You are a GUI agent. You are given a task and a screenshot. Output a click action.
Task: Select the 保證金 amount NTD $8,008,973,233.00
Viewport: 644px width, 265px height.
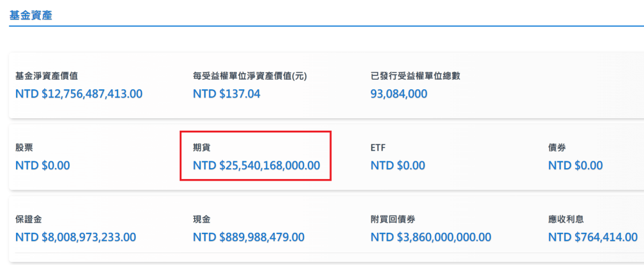[76, 237]
